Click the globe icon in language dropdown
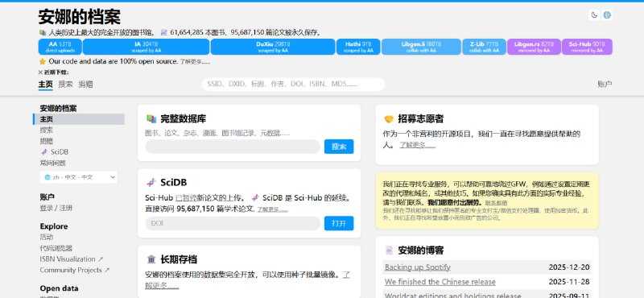This screenshot has width=644, height=298. click(47, 177)
